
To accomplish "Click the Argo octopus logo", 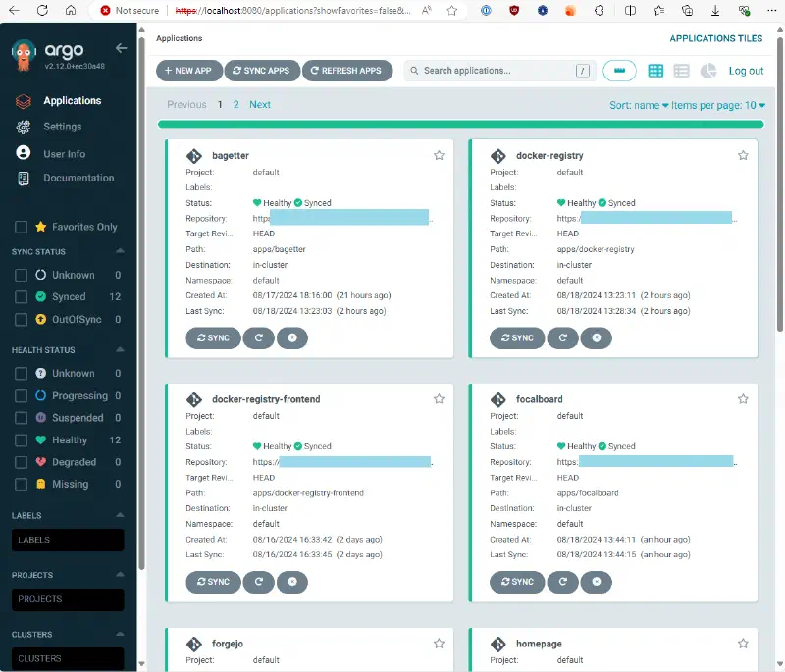I will coord(24,55).
